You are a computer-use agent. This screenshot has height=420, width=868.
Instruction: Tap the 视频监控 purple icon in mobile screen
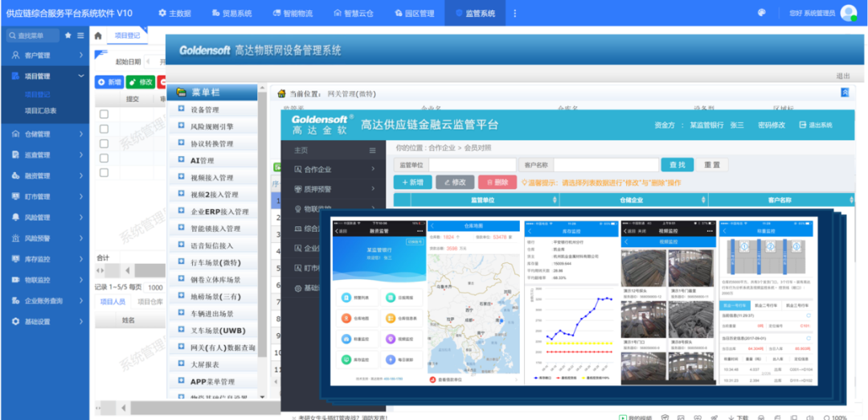[x=391, y=339]
